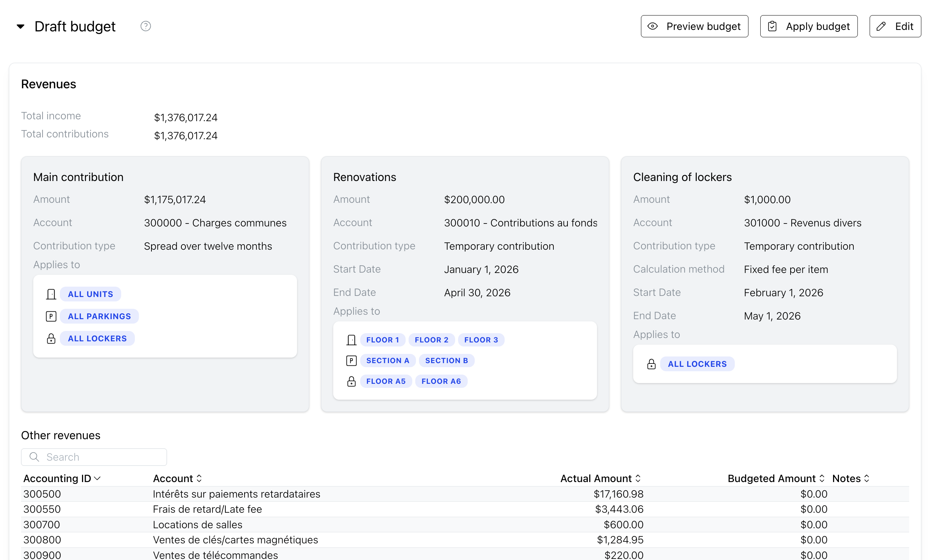Sort by Actual Amount column
928x560 pixels.
pos(600,478)
